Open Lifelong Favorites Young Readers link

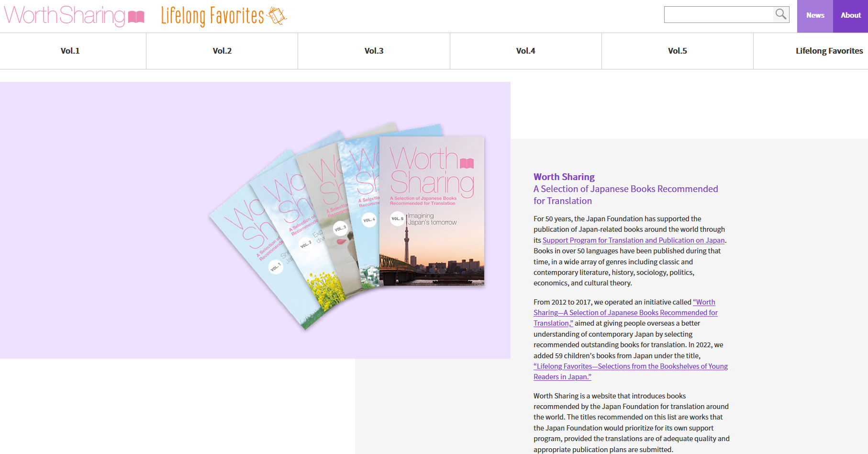[x=631, y=372]
